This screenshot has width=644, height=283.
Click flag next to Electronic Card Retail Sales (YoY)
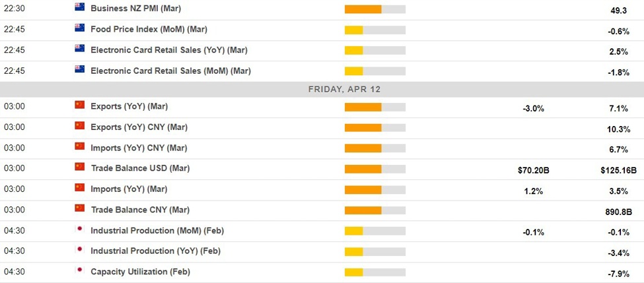click(x=79, y=49)
